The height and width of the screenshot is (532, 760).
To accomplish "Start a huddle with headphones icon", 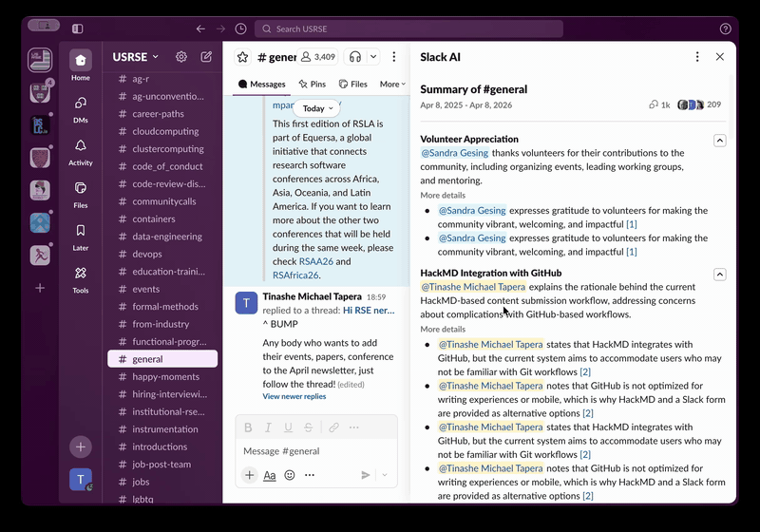I will 355,57.
